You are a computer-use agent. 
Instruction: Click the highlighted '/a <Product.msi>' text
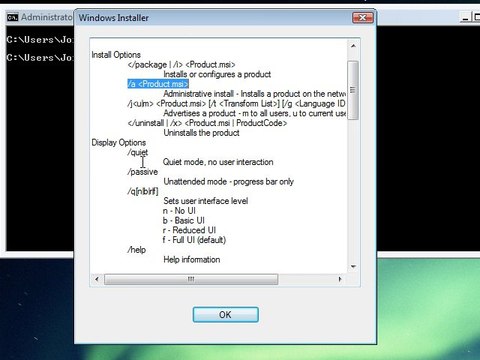coord(158,84)
